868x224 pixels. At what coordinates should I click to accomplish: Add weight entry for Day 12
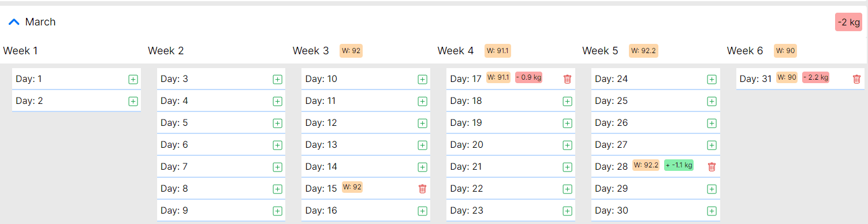point(422,123)
